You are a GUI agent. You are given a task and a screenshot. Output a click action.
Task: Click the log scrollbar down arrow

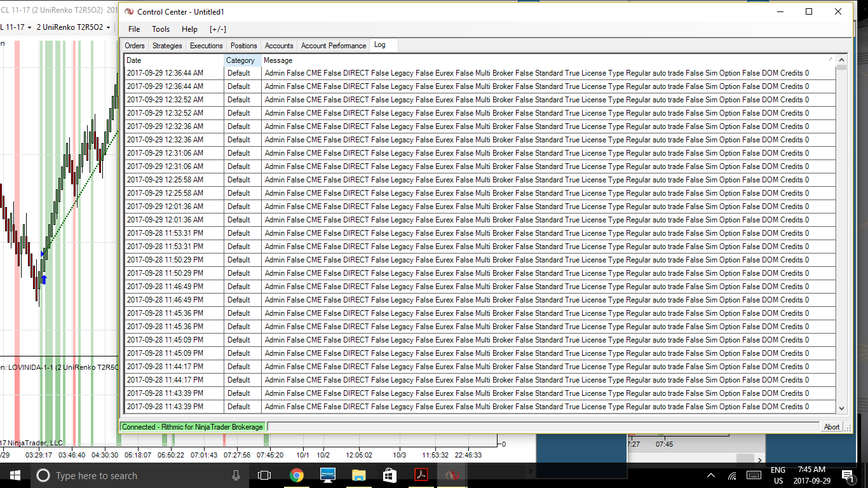point(842,409)
